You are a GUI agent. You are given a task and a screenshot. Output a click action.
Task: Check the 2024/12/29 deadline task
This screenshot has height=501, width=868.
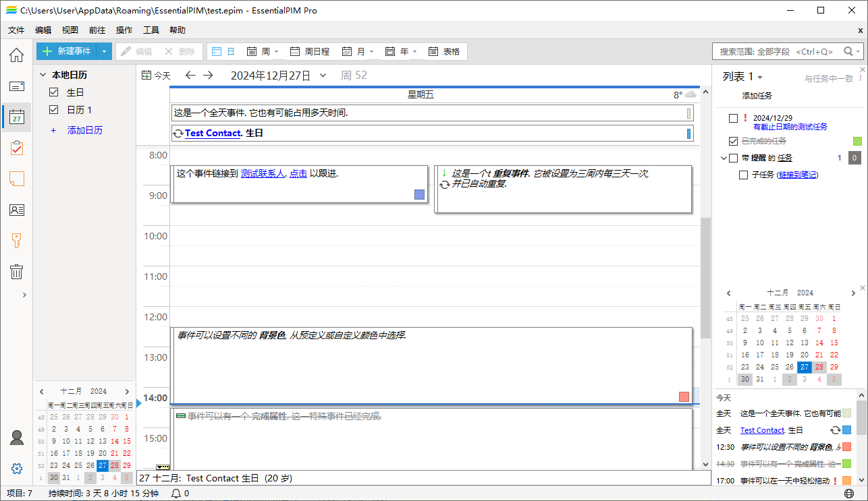[734, 118]
